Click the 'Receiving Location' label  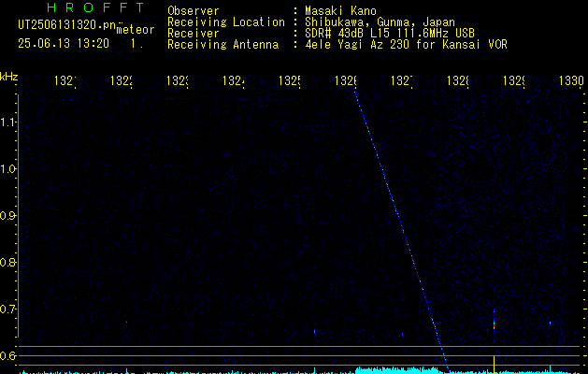pyautogui.click(x=226, y=22)
